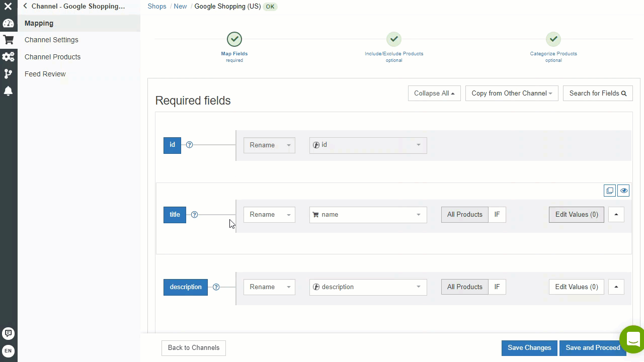Open id source field dropdown

pos(368,145)
